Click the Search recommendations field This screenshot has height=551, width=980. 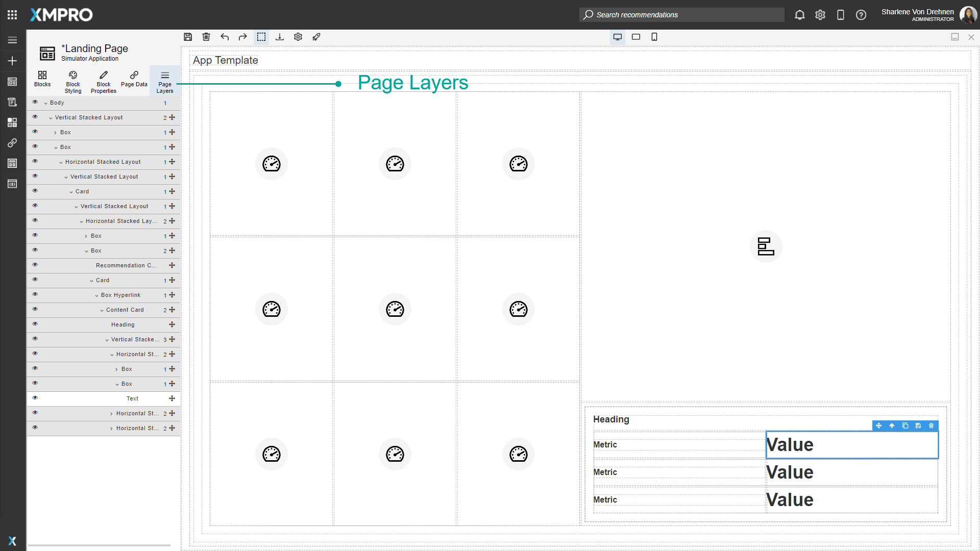coord(684,15)
